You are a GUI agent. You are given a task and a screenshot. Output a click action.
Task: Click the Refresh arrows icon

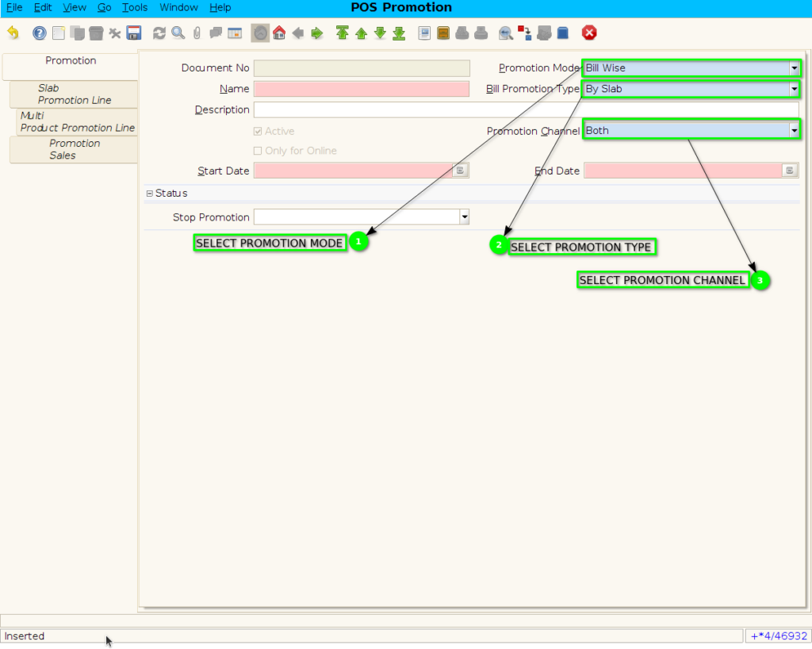(159, 33)
